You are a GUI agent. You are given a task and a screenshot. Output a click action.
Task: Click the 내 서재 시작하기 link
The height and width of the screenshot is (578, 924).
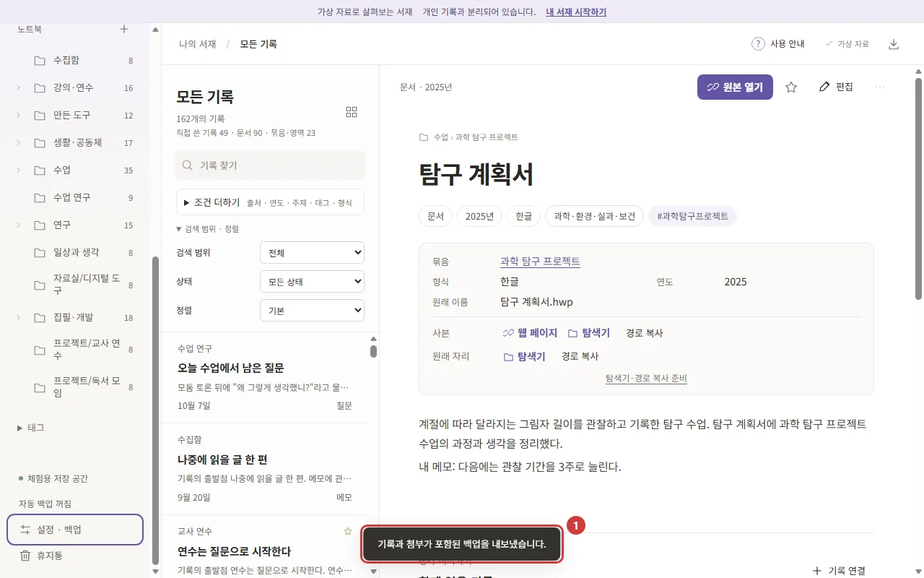576,12
